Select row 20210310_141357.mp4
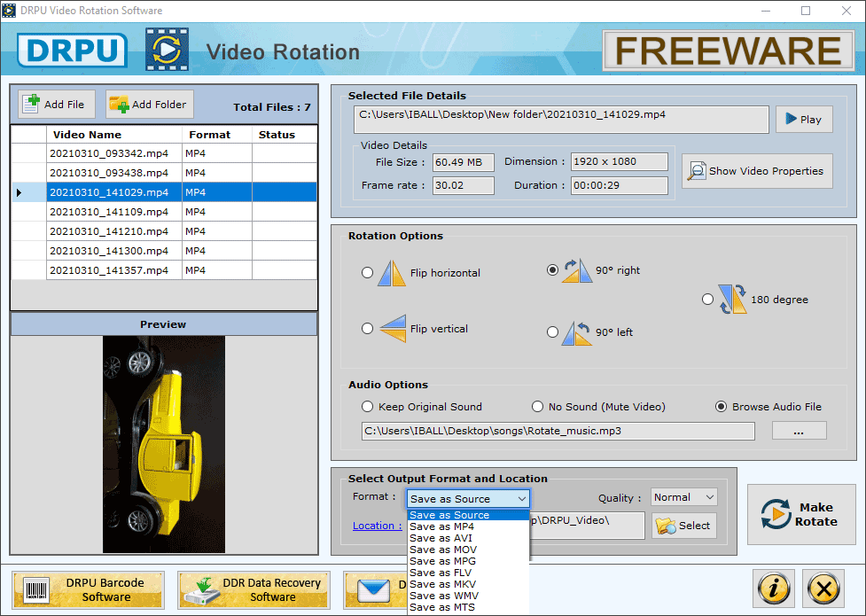Screen dimensions: 866x616 [164, 270]
